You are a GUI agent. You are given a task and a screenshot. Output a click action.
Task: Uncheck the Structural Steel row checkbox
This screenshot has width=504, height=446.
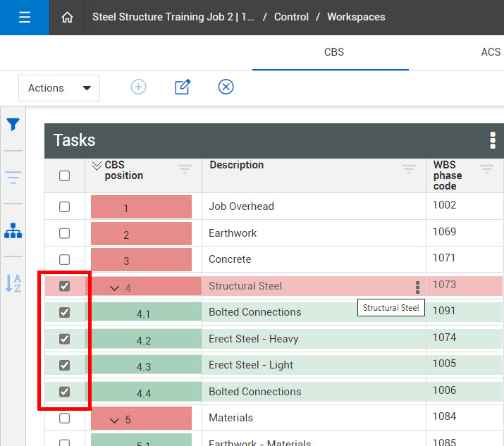pyautogui.click(x=64, y=286)
